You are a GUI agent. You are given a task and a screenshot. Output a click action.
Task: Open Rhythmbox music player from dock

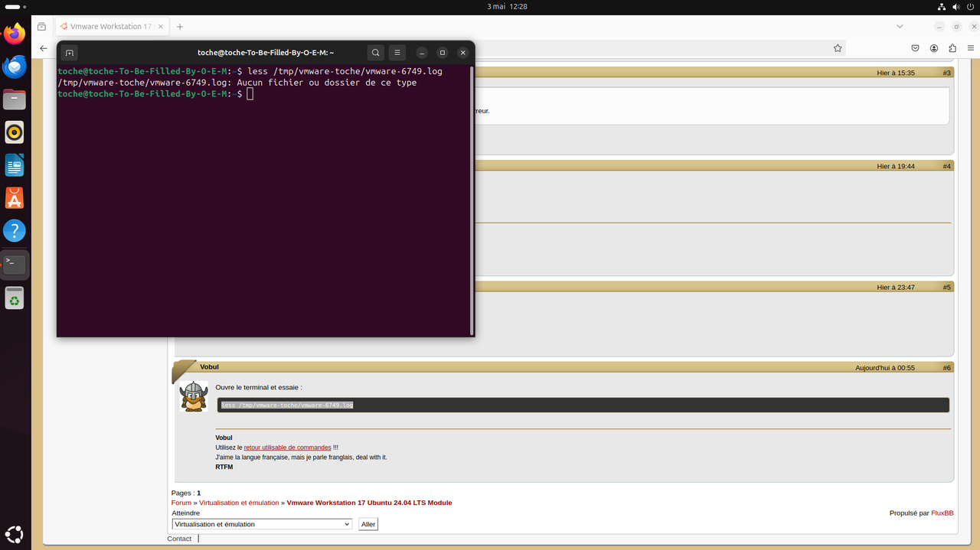15,132
